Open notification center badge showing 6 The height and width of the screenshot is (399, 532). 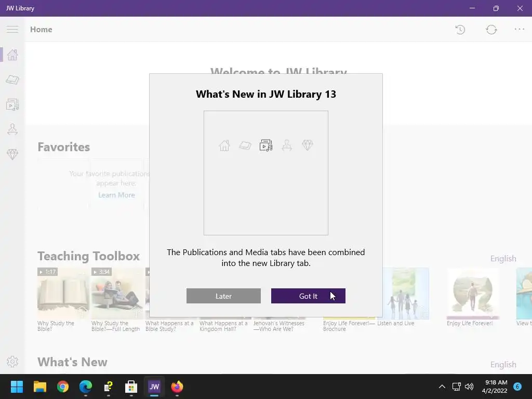517,387
